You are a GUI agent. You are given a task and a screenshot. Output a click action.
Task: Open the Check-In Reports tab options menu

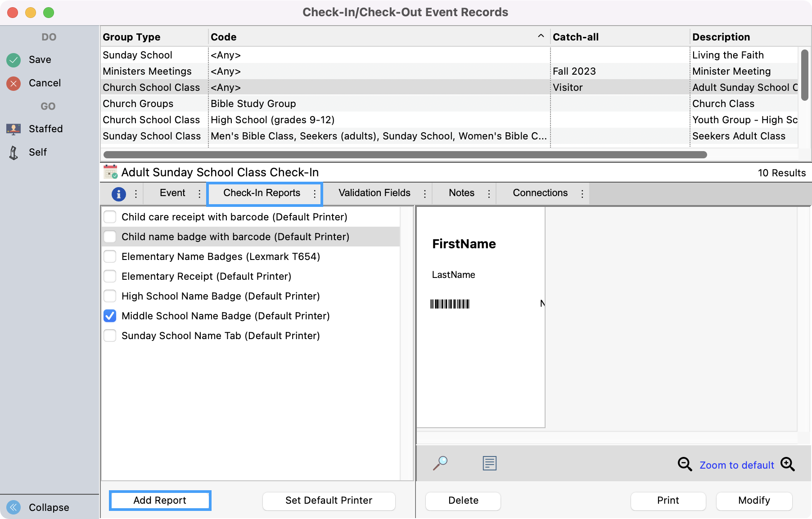click(315, 193)
